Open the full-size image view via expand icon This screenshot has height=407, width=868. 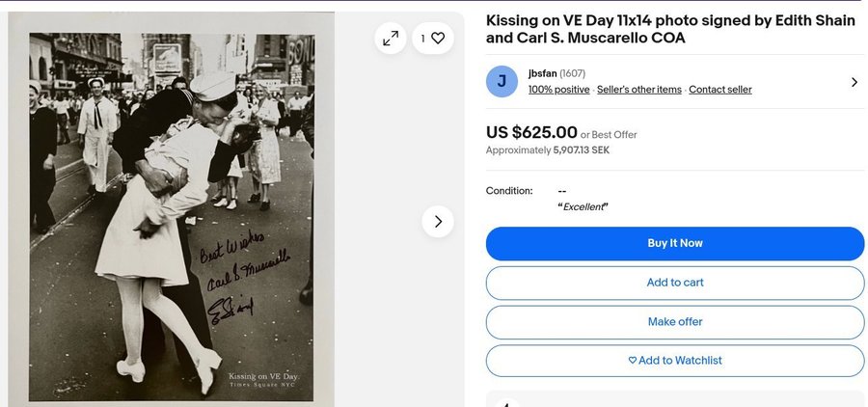(x=391, y=39)
